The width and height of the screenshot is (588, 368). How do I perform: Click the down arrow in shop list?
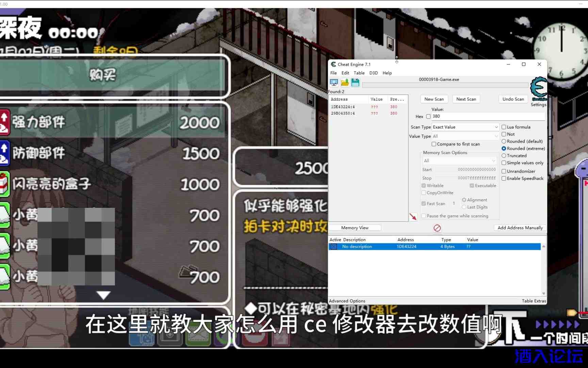tap(103, 295)
